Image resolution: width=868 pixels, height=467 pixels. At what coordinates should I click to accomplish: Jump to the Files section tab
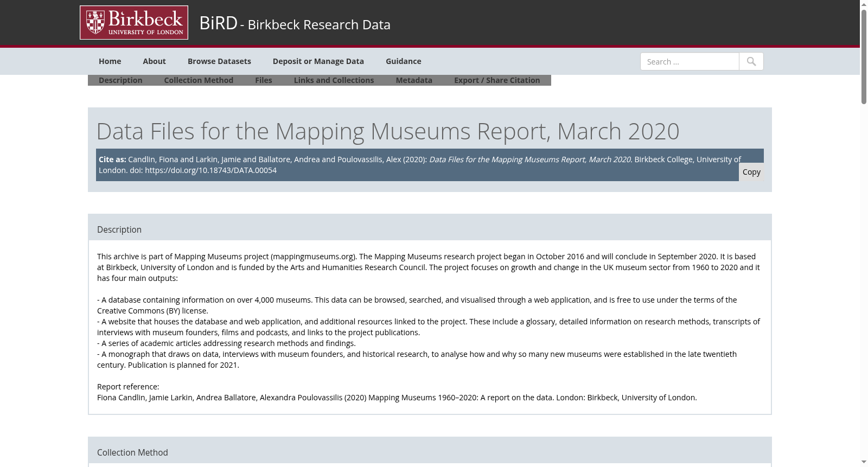tap(264, 80)
